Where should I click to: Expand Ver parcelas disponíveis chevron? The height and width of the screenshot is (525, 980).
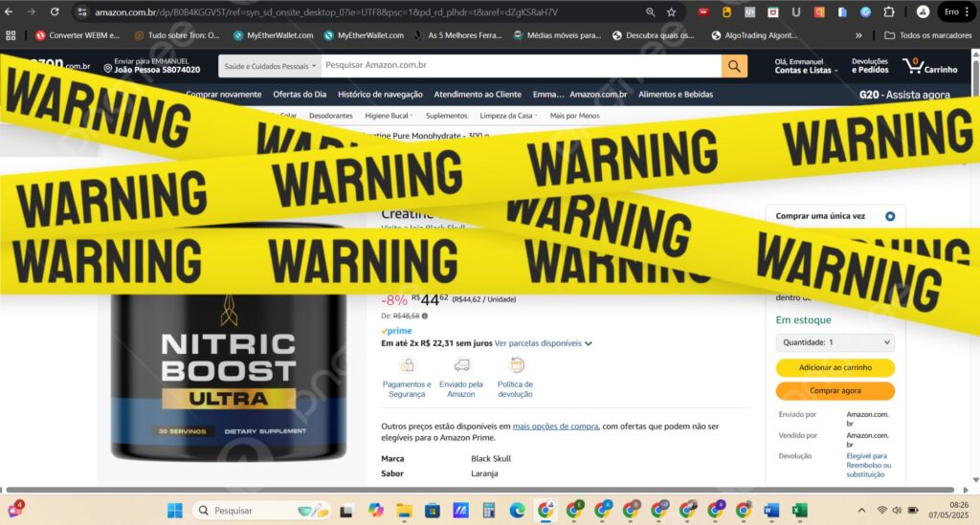pyautogui.click(x=589, y=343)
